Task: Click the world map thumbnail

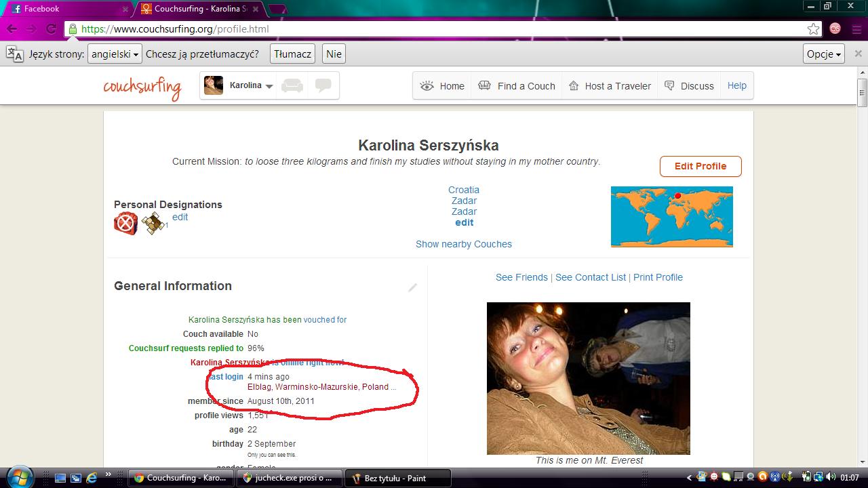Action: point(671,217)
